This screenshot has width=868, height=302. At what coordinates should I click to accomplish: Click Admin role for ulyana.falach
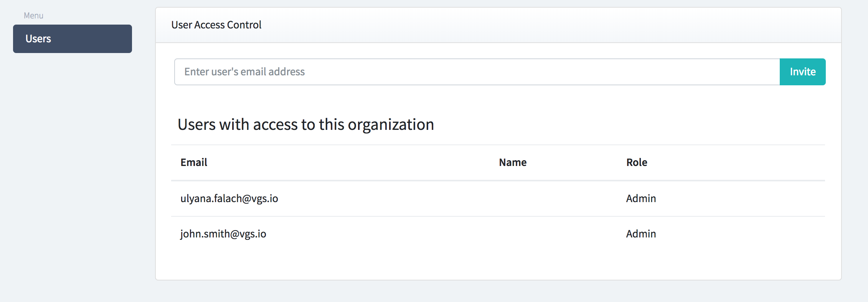(x=641, y=199)
